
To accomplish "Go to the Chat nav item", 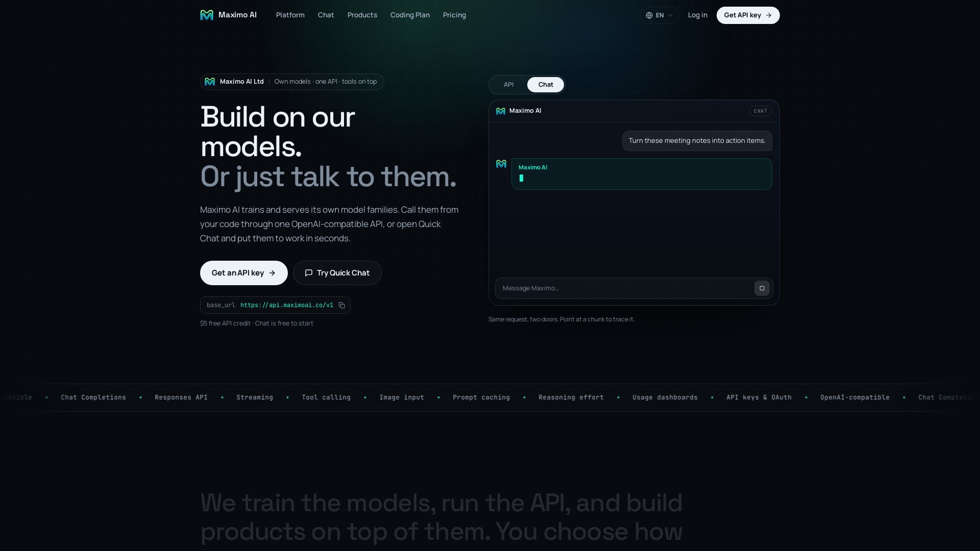I will tap(326, 15).
